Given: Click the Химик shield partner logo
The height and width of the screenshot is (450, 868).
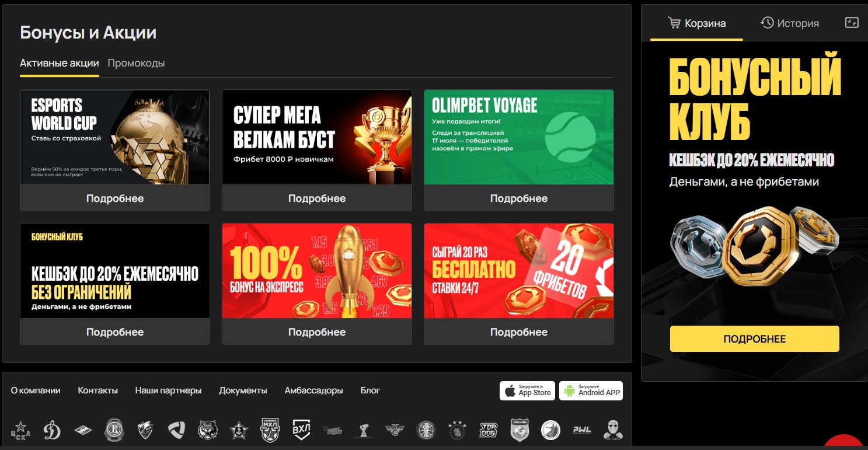Looking at the screenshot, I should point(519,430).
